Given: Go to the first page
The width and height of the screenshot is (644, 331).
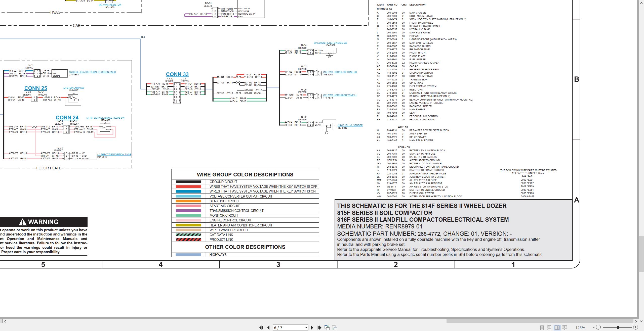Looking at the screenshot, I should click(261, 327).
